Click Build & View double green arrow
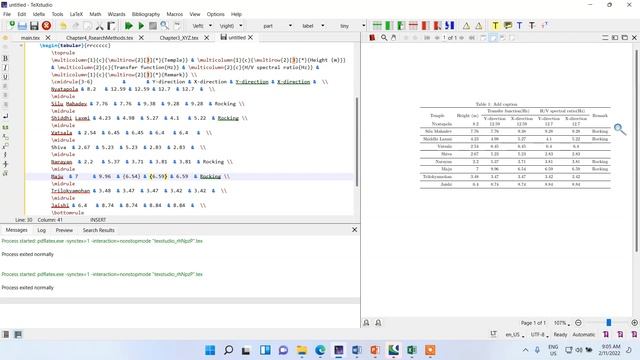640x360 pixels. [x=129, y=26]
